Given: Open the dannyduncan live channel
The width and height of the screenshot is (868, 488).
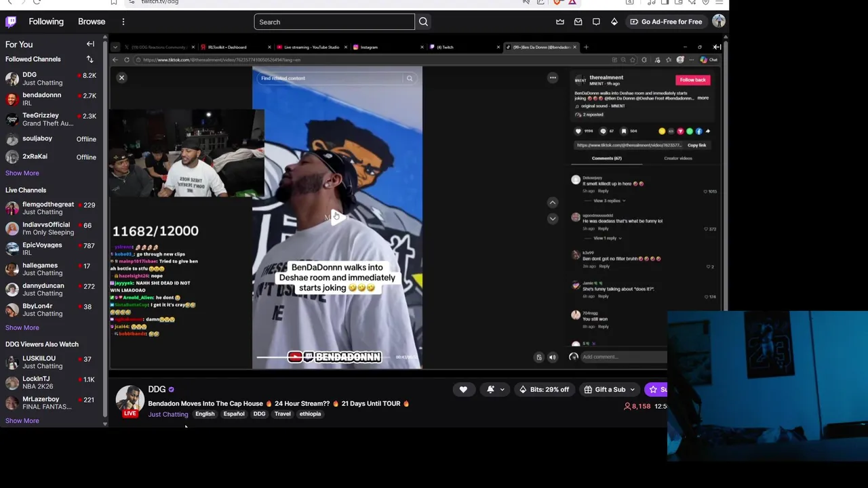Looking at the screenshot, I should coord(52,289).
